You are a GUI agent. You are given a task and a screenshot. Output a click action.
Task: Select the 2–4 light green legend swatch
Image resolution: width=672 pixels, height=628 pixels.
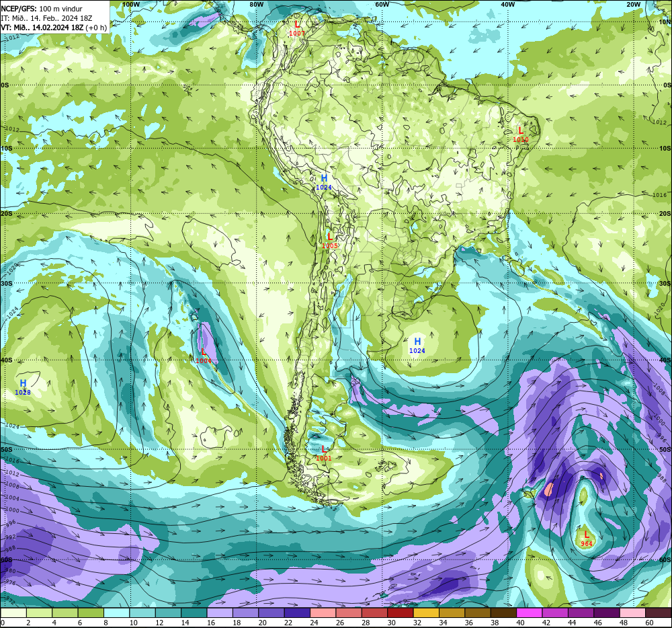click(x=39, y=613)
